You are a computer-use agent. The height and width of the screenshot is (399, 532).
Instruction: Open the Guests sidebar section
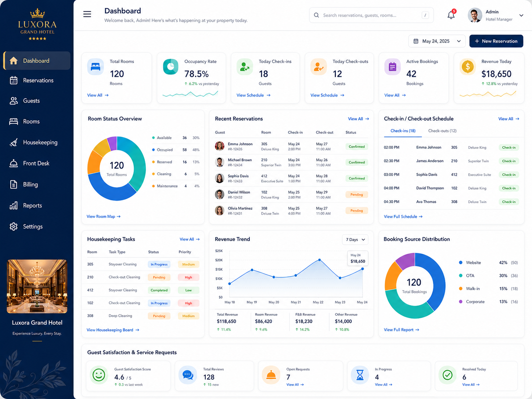point(37,101)
